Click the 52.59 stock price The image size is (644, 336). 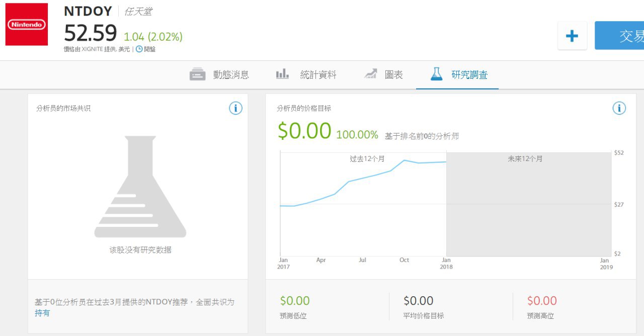pyautogui.click(x=91, y=33)
